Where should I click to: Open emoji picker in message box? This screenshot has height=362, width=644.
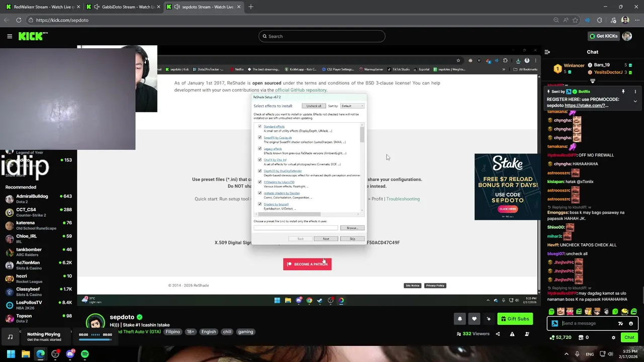pos(631,323)
